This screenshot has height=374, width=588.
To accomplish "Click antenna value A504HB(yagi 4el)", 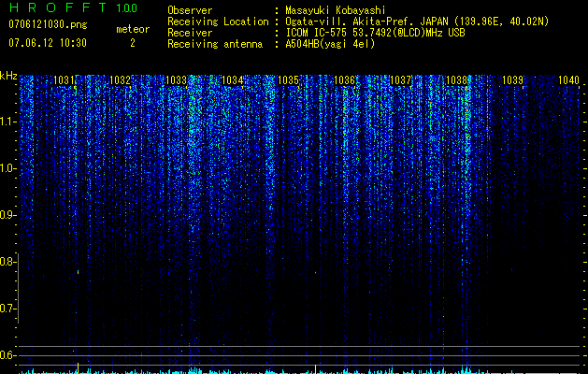I will click(x=330, y=44).
